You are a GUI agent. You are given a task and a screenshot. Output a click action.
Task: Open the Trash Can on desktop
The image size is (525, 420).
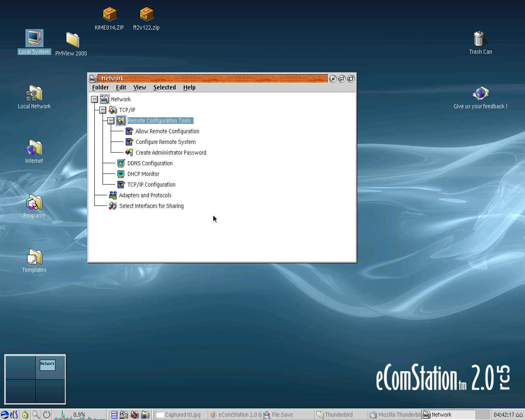[479, 39]
